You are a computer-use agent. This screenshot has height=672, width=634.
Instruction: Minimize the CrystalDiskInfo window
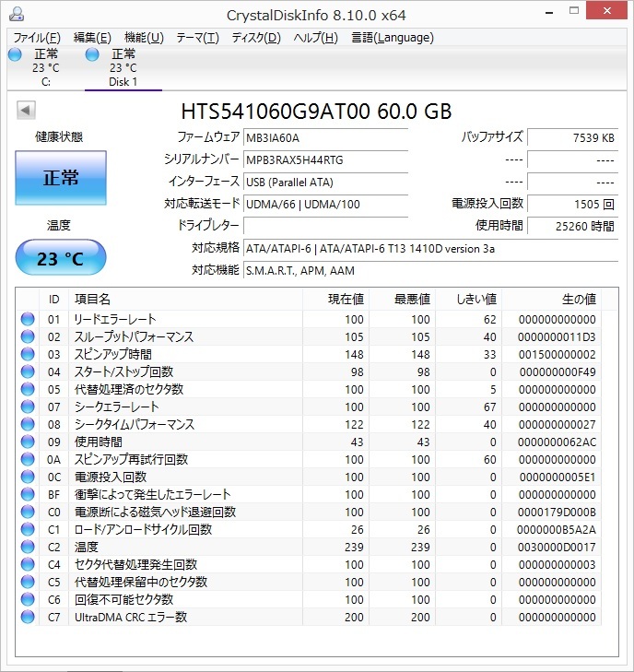pos(549,12)
